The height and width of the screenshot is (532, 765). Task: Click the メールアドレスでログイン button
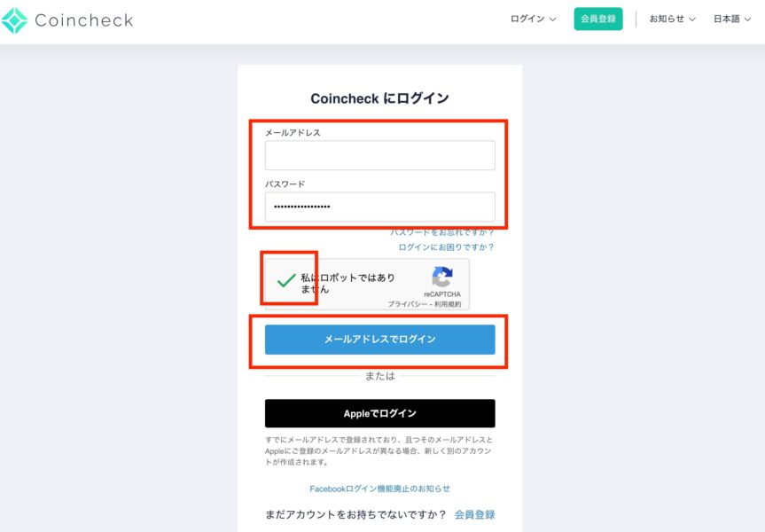tap(379, 340)
